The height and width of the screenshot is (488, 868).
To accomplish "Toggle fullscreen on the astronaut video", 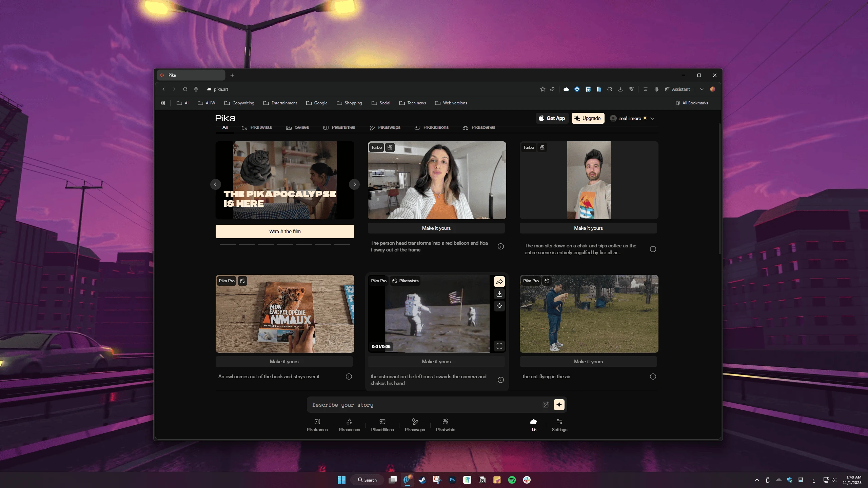I will (x=499, y=346).
